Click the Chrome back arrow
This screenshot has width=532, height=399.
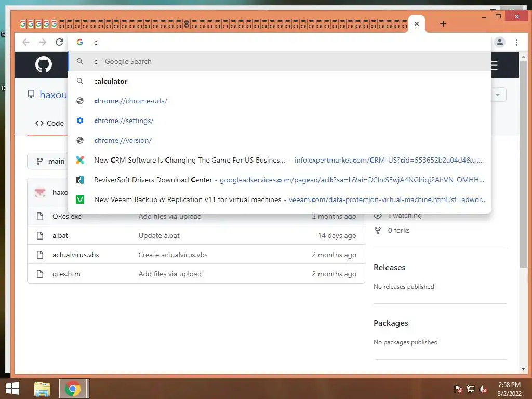[x=26, y=42]
